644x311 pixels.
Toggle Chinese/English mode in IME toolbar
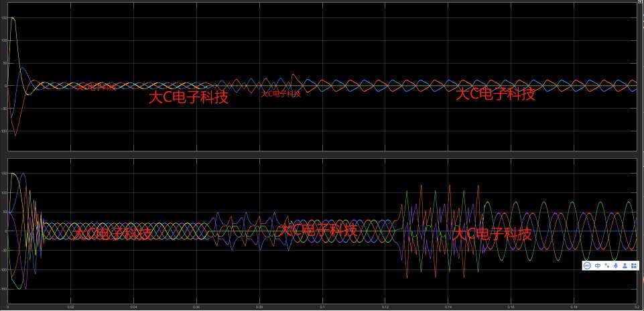point(598,265)
